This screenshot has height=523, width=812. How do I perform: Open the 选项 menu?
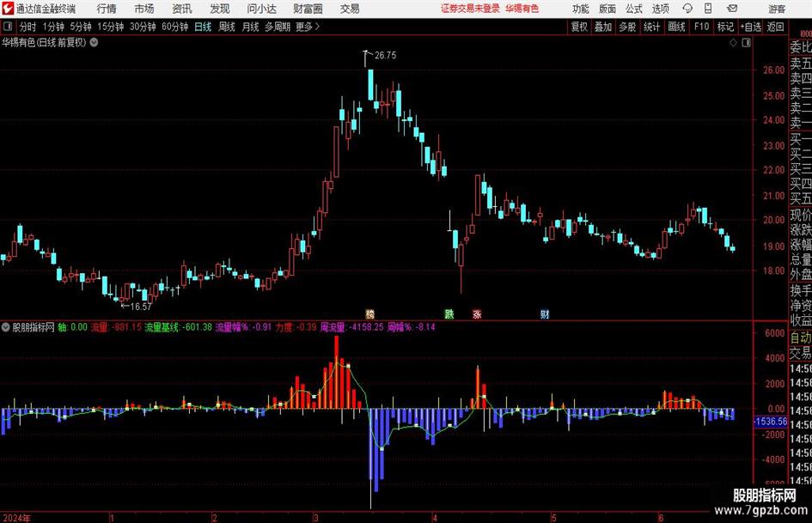coord(660,9)
